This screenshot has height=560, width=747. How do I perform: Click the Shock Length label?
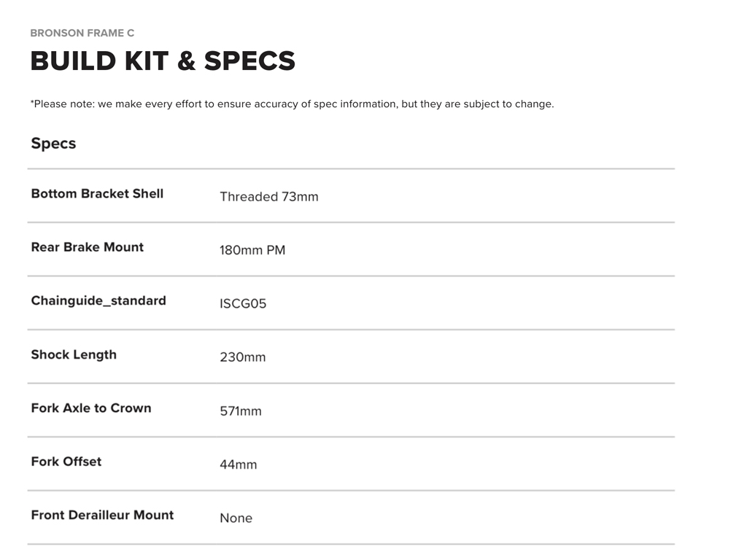coord(74,355)
